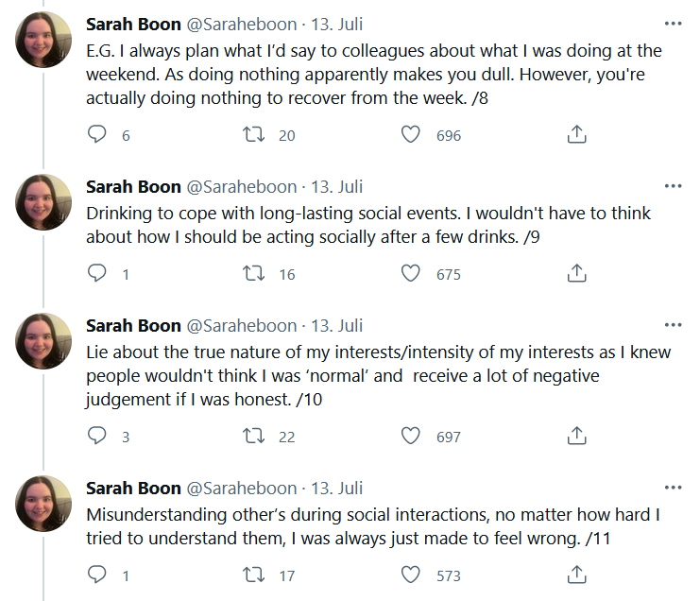
Task: Like the tweet ending in /8
Action: tap(410, 135)
